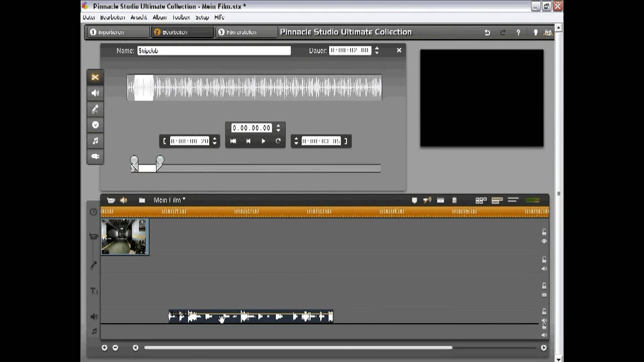Select the sound effect track speaker icon

pos(94,317)
